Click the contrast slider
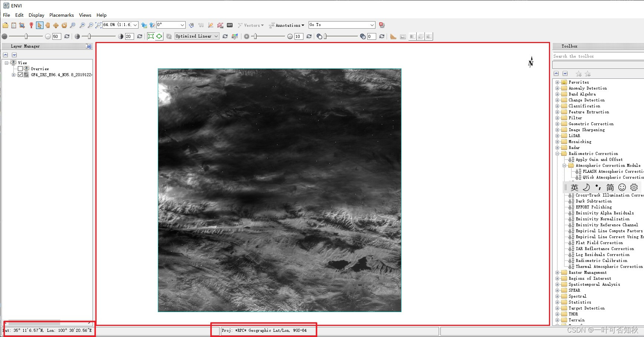Screen dimensions: 644x337 click(99, 36)
